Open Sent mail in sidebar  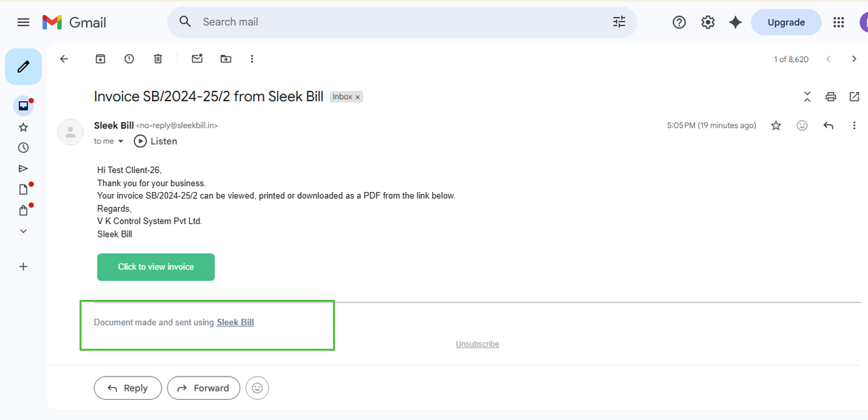pyautogui.click(x=23, y=168)
